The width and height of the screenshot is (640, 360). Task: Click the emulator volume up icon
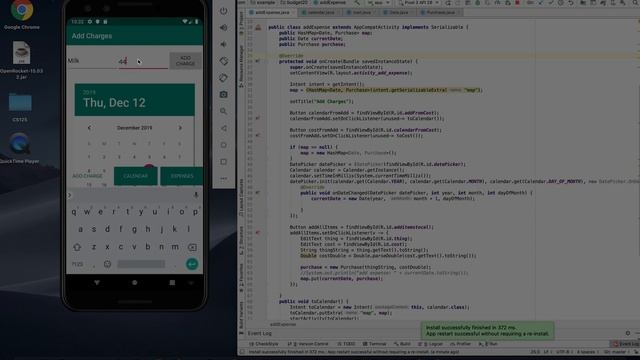pyautogui.click(x=223, y=28)
